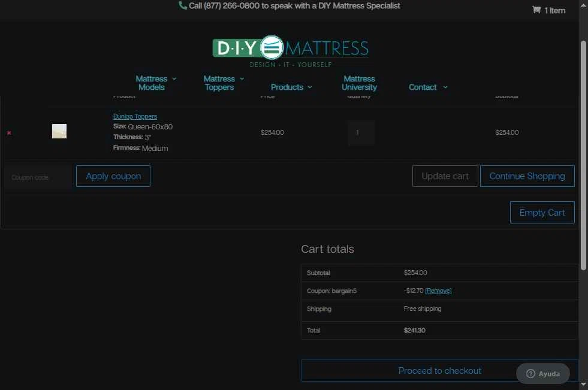The height and width of the screenshot is (390, 588).
Task: Click the scrollbar up arrow
Action: pyautogui.click(x=583, y=5)
